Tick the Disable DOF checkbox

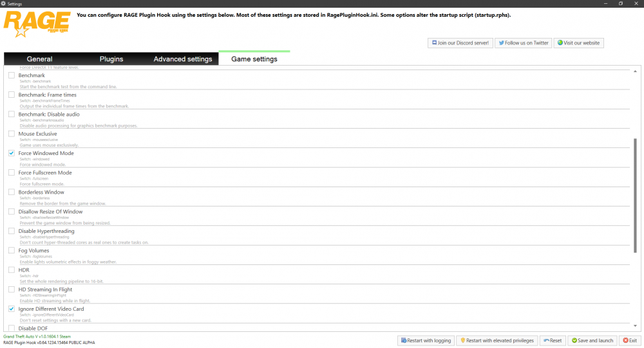point(12,328)
